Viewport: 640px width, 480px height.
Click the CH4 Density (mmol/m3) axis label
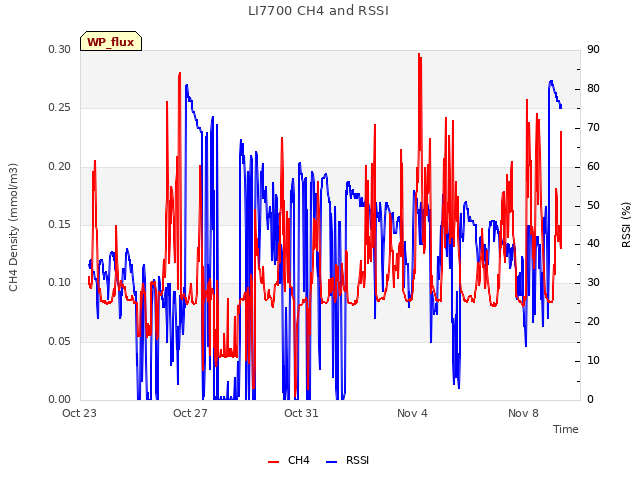[x=13, y=227]
